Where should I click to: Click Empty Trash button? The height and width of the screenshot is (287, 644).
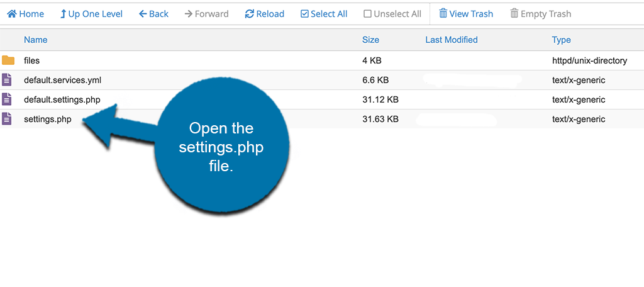[x=540, y=14]
